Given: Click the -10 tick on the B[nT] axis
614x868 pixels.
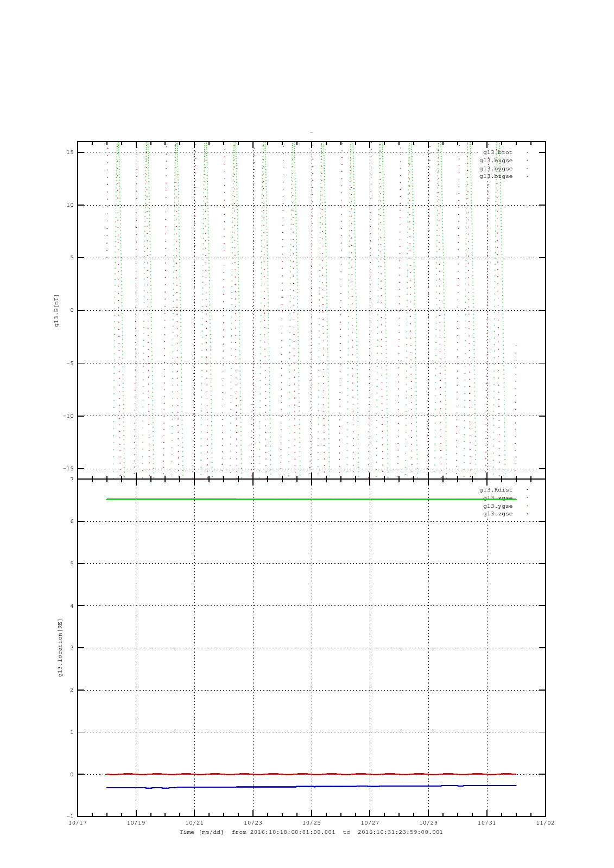Looking at the screenshot, I should coord(68,416).
